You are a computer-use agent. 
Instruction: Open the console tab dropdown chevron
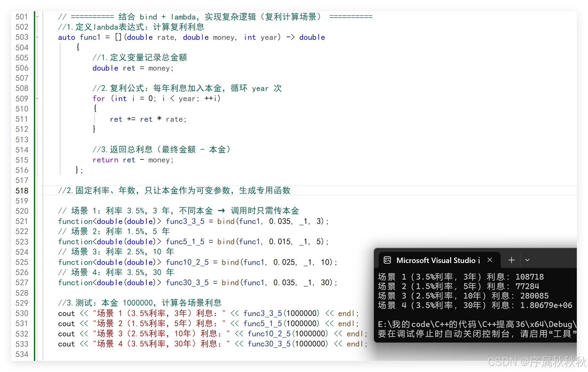527,260
